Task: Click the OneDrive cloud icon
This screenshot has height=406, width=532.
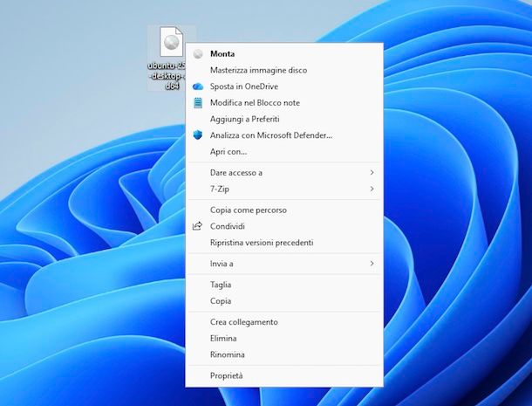Action: (x=198, y=86)
